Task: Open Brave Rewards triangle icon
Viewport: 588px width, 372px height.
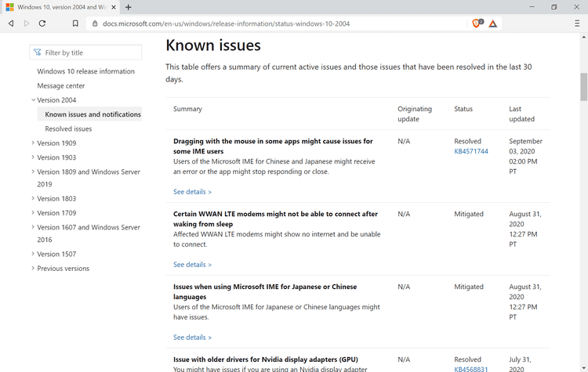Action: click(493, 23)
